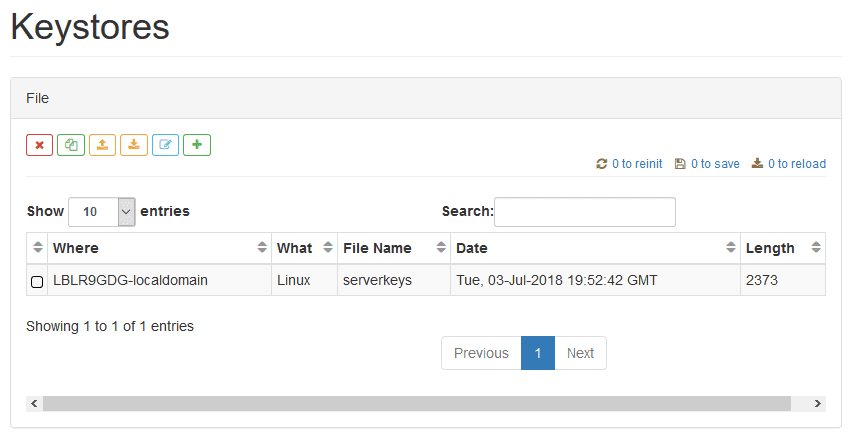Image resolution: width=857 pixels, height=438 pixels.
Task: Click the red delete keystore icon
Action: point(39,145)
